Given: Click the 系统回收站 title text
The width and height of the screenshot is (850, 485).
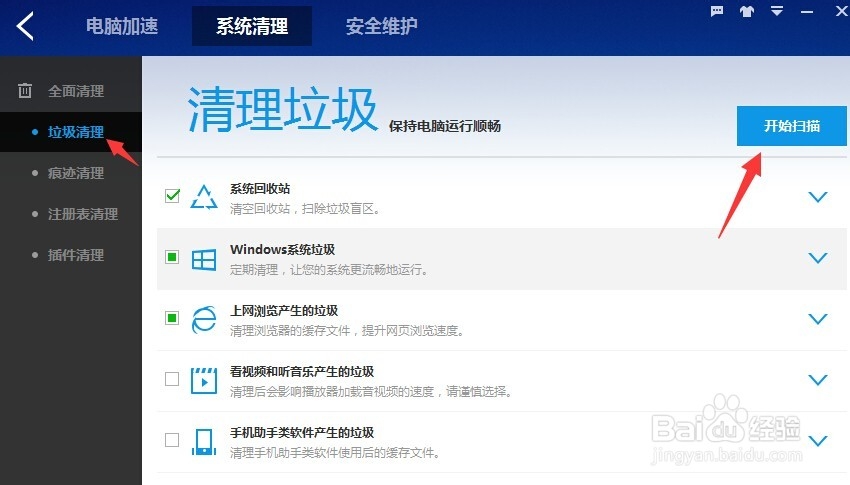Looking at the screenshot, I should click(x=260, y=189).
